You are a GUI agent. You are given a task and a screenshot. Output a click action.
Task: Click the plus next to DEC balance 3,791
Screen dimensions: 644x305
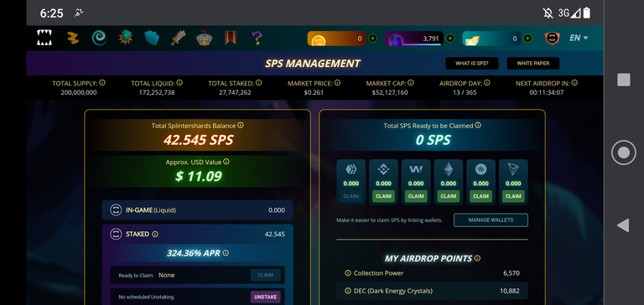point(450,39)
